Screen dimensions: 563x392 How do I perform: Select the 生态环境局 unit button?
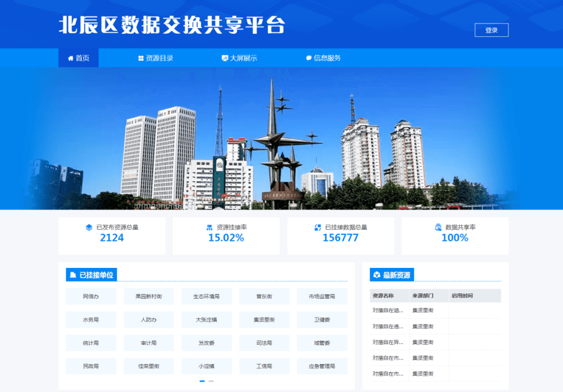tap(206, 297)
